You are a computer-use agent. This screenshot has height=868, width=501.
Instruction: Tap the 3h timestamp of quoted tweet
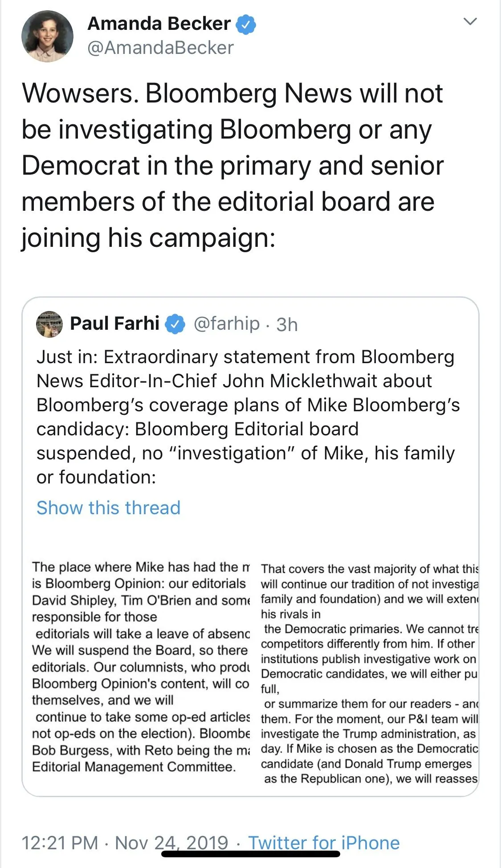pos(287,325)
